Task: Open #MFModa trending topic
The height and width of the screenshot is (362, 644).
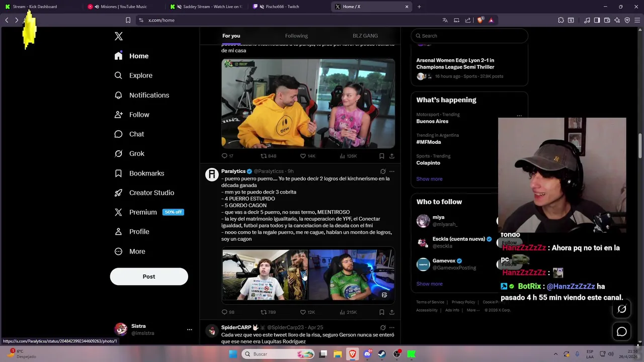Action: [429, 142]
